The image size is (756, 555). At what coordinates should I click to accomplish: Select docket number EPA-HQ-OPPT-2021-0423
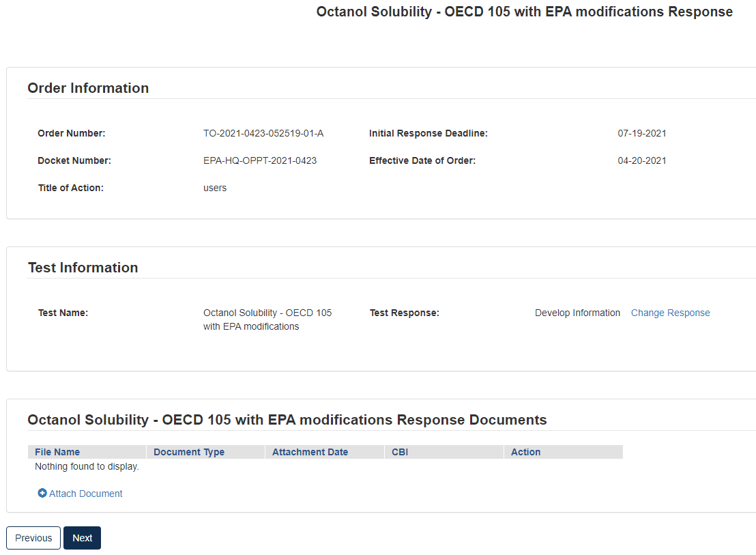coord(260,160)
